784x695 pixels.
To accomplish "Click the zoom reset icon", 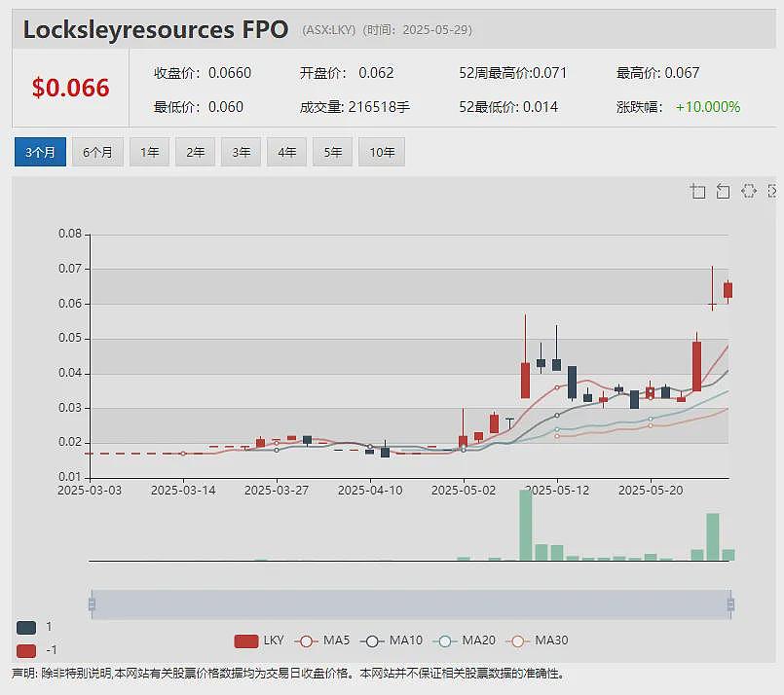I will point(723,191).
